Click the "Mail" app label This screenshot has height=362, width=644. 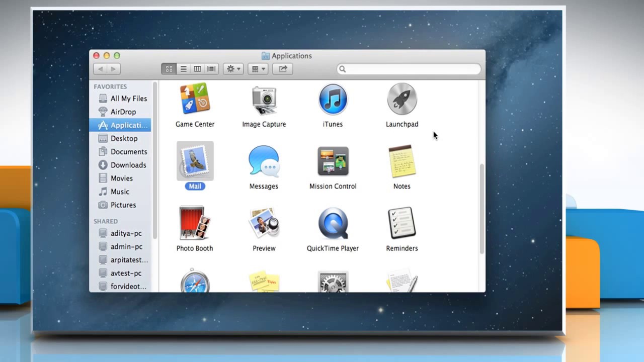click(195, 186)
